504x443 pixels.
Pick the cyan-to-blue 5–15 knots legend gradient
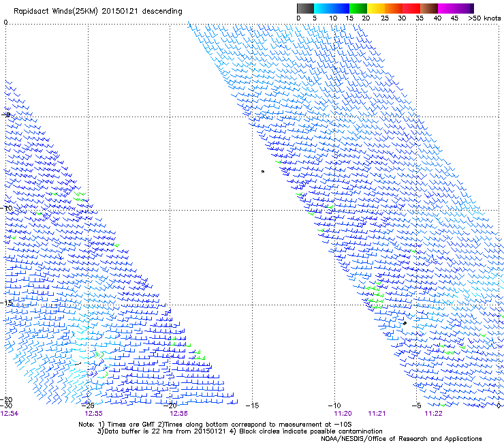(x=332, y=8)
